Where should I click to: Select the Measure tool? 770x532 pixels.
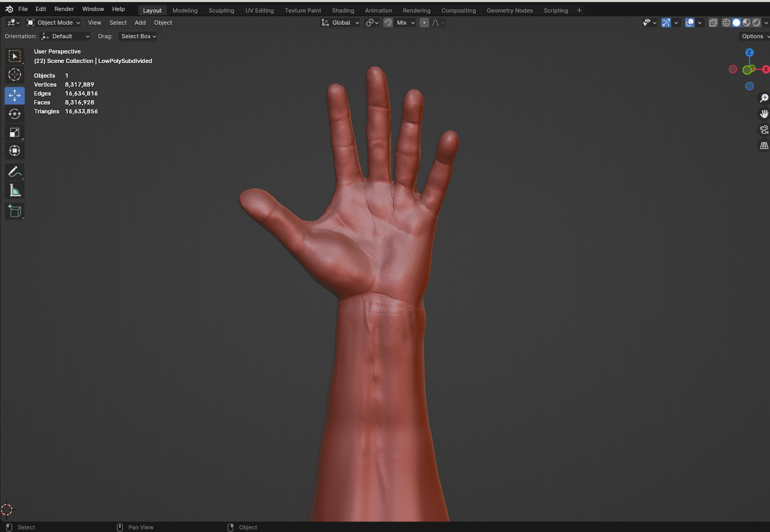pos(15,190)
